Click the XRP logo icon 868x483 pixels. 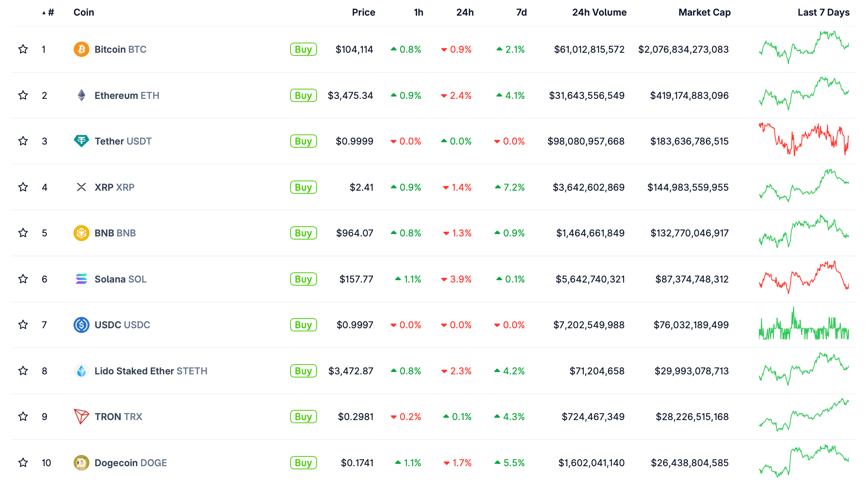click(x=81, y=187)
